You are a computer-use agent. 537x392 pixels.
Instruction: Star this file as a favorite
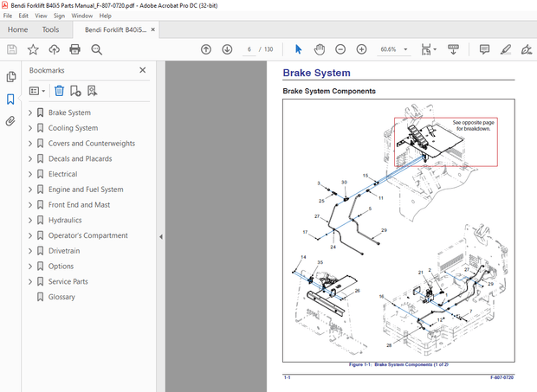(33, 49)
